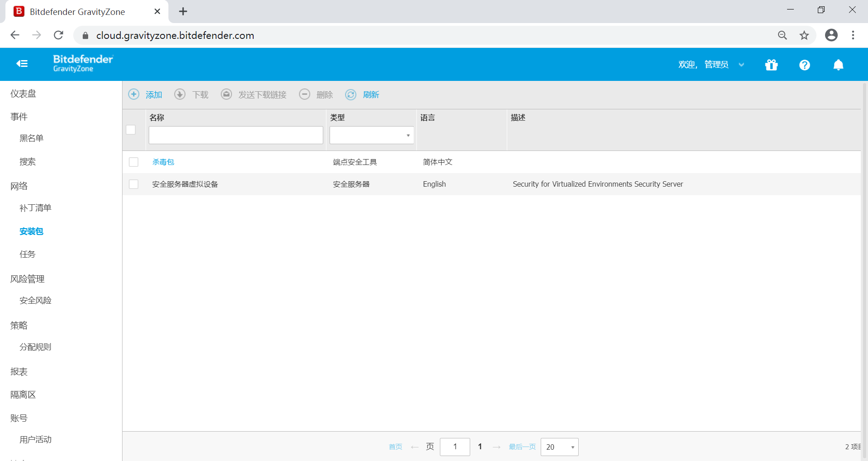The image size is (868, 461).
Task: Click the 端点安全工具 type cell
Action: coord(355,162)
